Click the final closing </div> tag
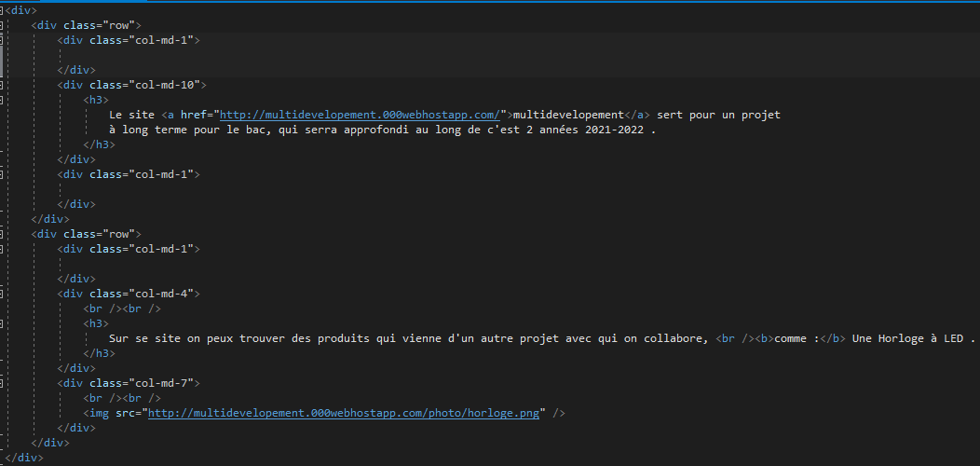This screenshot has width=980, height=466. [24, 458]
